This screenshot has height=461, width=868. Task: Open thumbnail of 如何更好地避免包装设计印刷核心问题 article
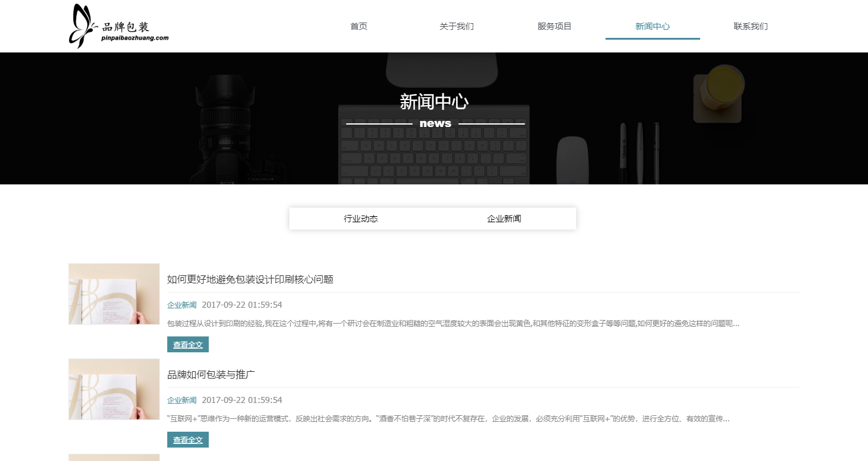[114, 294]
